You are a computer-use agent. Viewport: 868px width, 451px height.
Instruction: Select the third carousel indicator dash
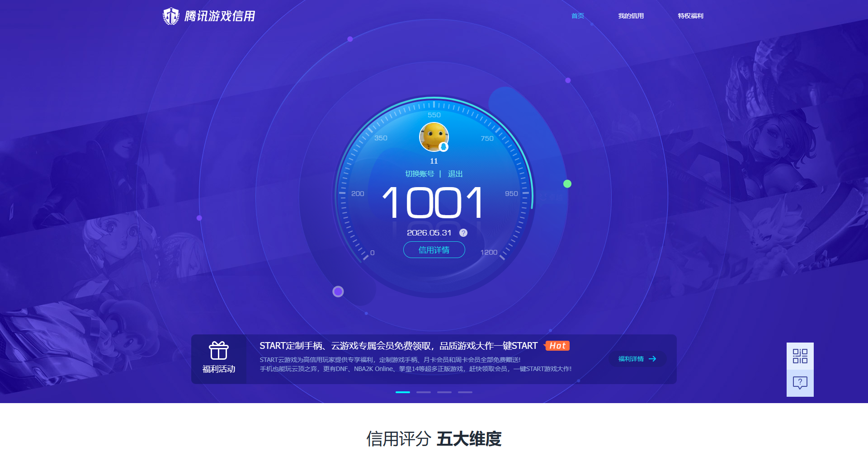click(x=444, y=392)
